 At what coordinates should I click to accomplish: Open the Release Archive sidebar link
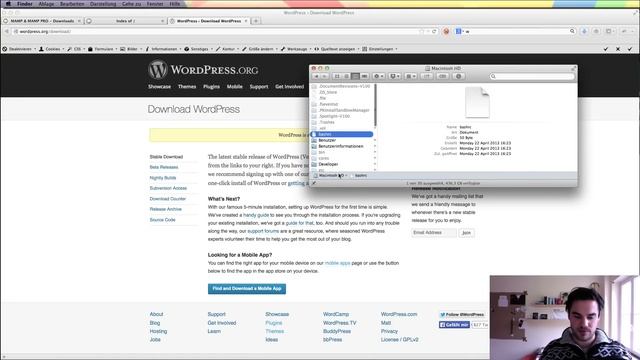point(165,209)
